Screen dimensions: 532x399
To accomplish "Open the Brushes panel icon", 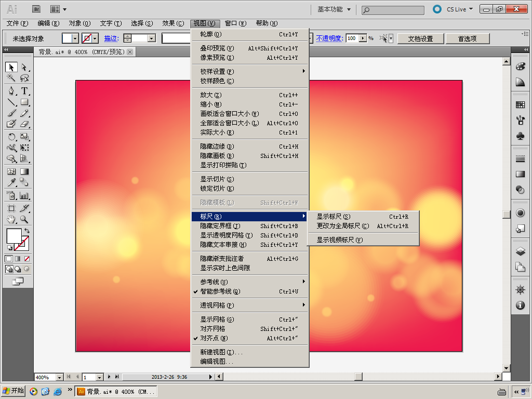I will (520, 120).
